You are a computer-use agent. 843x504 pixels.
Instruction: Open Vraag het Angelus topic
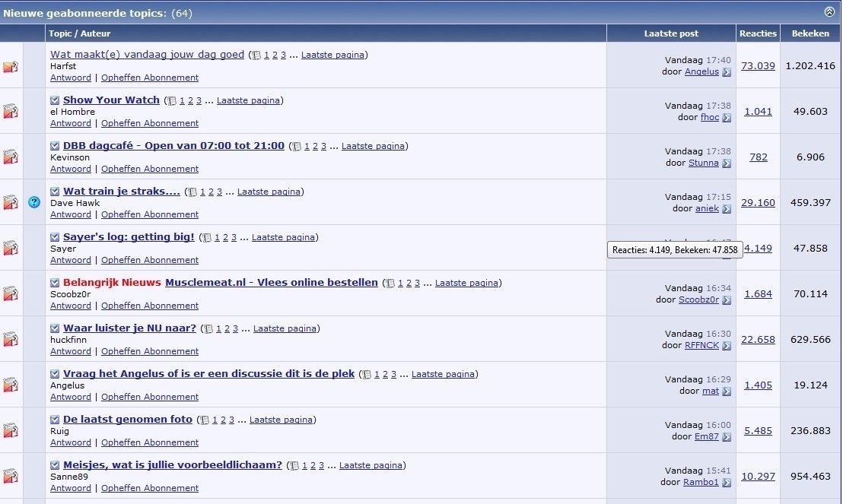pyautogui.click(x=208, y=374)
